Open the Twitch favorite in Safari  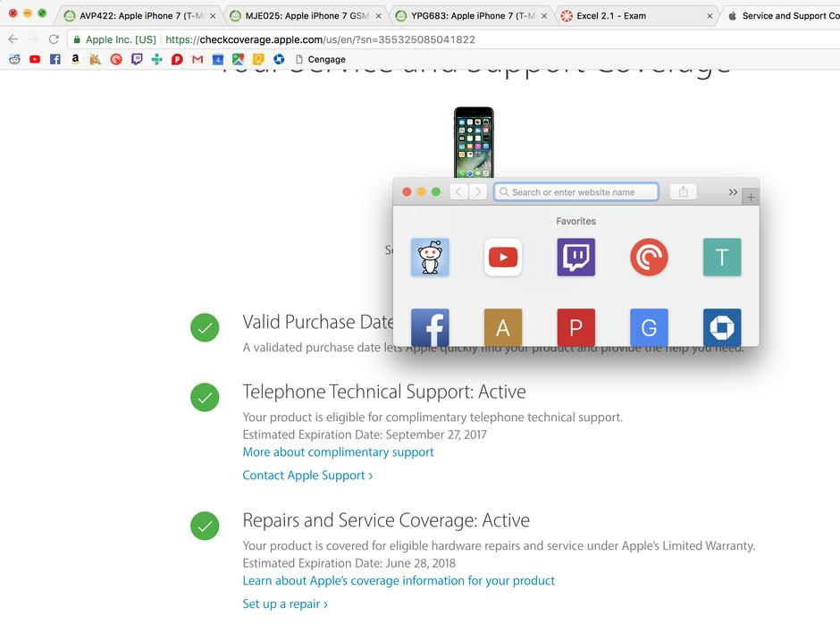pyautogui.click(x=575, y=257)
